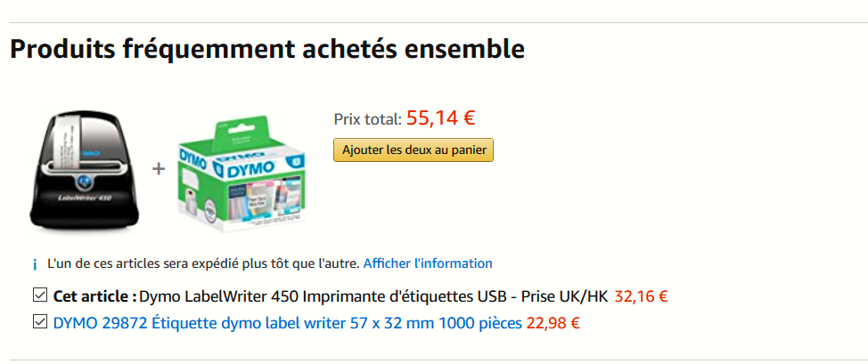
Task: Click the blue logo badge on the printer
Action: (x=84, y=182)
